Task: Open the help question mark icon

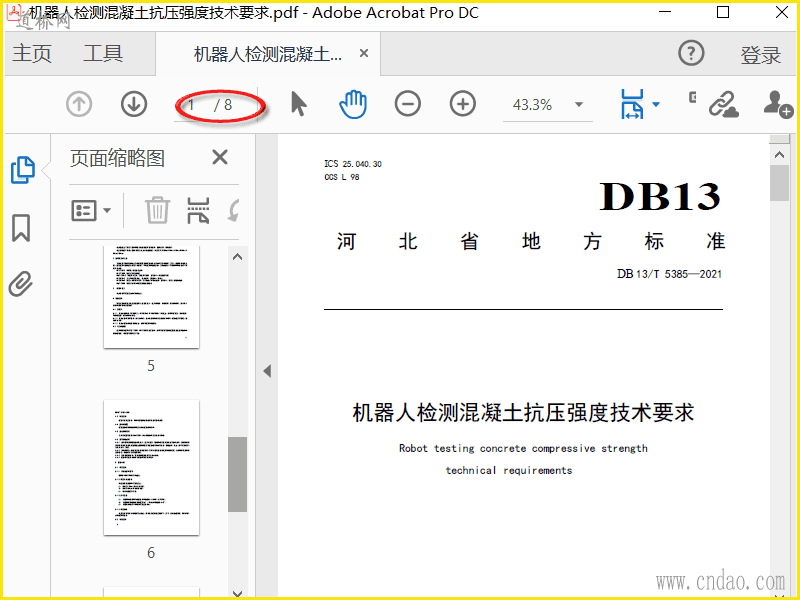Action: click(691, 53)
